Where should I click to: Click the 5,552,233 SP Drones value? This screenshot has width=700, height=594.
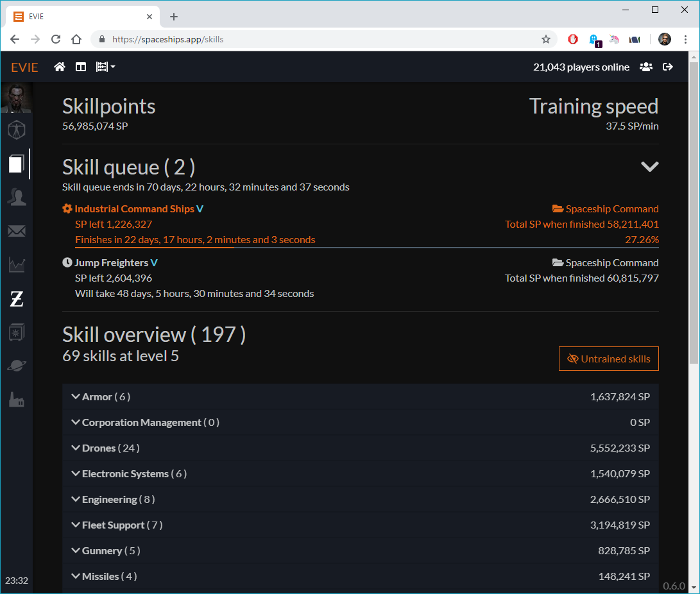(x=620, y=448)
